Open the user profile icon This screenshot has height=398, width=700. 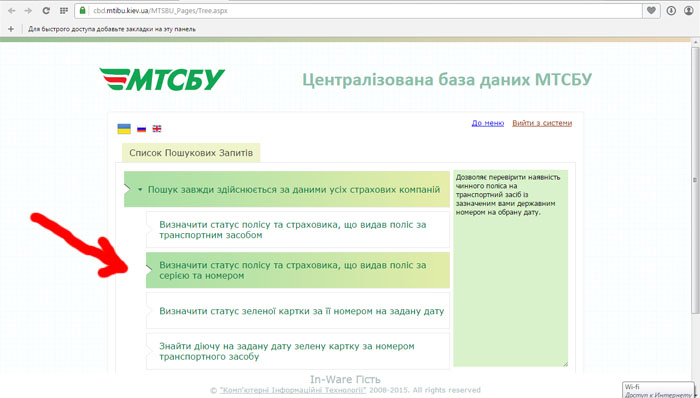tap(688, 11)
